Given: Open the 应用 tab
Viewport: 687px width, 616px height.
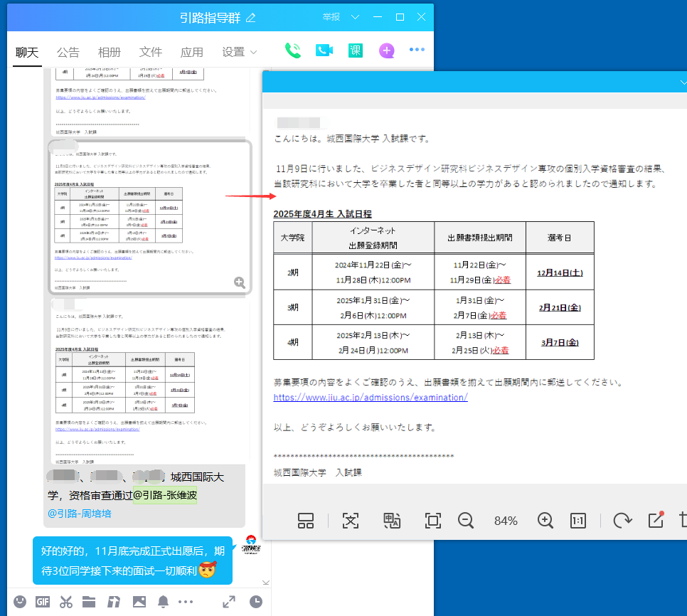Looking at the screenshot, I should point(191,53).
